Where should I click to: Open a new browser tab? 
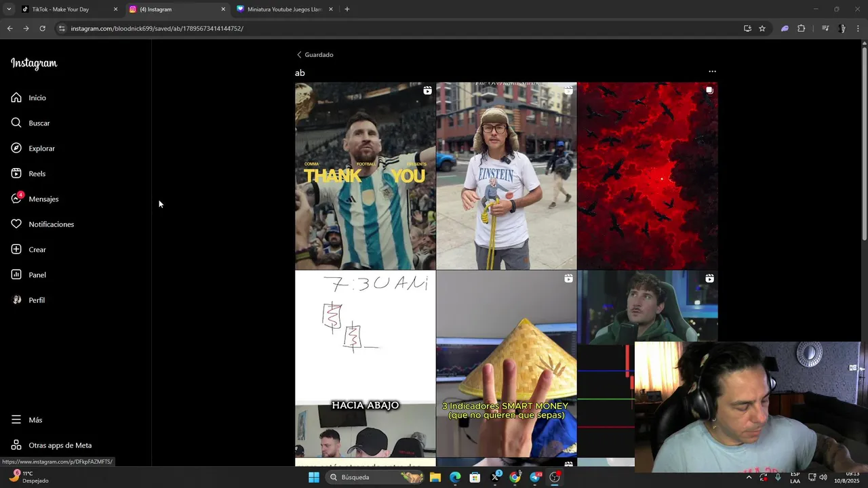(347, 9)
